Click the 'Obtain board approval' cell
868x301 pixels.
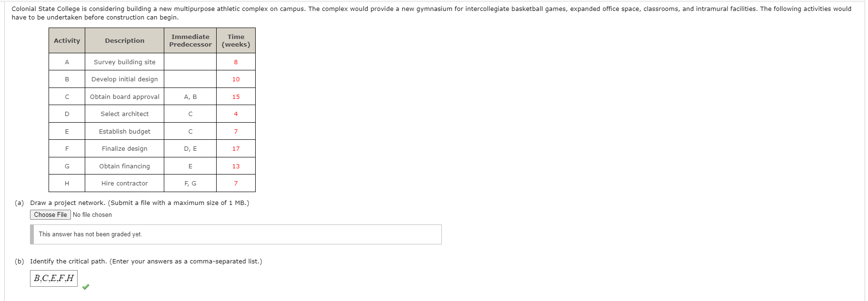[x=125, y=97]
